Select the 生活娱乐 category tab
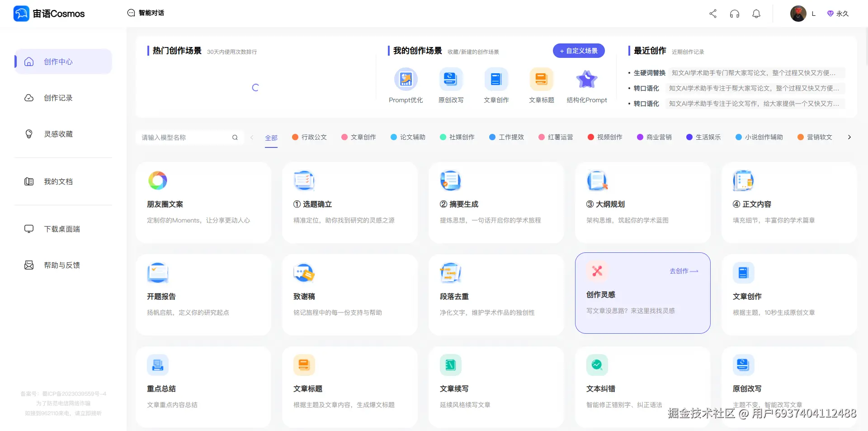 [x=704, y=137]
